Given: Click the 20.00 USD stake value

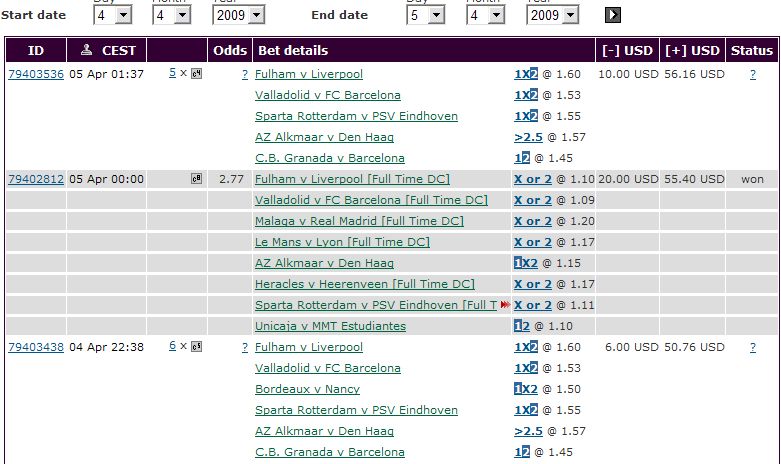Looking at the screenshot, I should (x=628, y=179).
